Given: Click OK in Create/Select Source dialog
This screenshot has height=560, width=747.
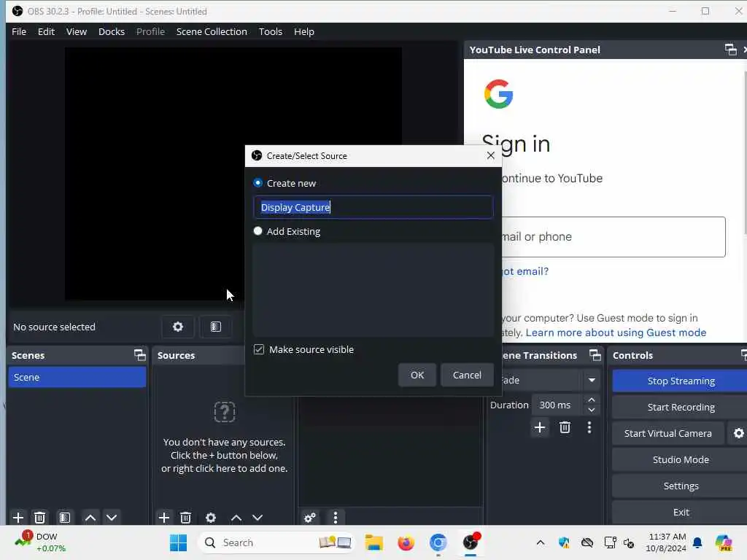Looking at the screenshot, I should pyautogui.click(x=417, y=375).
